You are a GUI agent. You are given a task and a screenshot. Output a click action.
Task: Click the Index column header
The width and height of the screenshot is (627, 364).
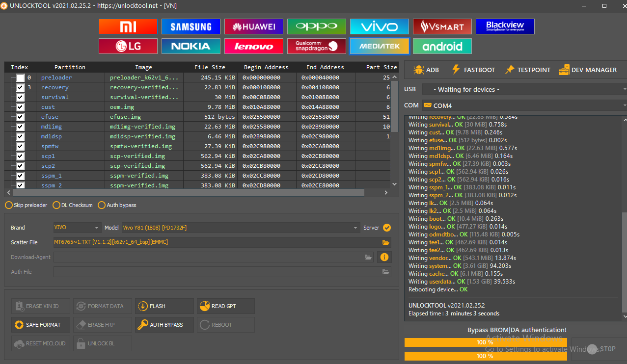(x=20, y=67)
